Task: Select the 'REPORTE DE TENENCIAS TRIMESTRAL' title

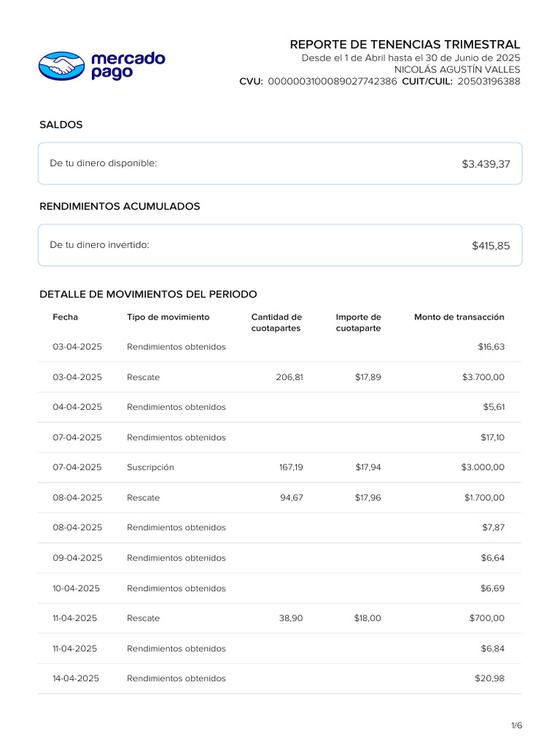Action: pyautogui.click(x=405, y=44)
